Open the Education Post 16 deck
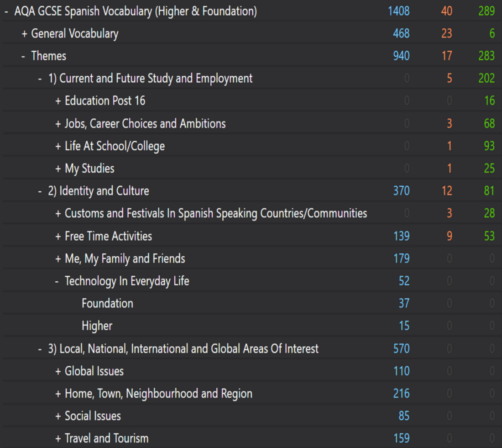This screenshot has width=502, height=448. coord(105,101)
